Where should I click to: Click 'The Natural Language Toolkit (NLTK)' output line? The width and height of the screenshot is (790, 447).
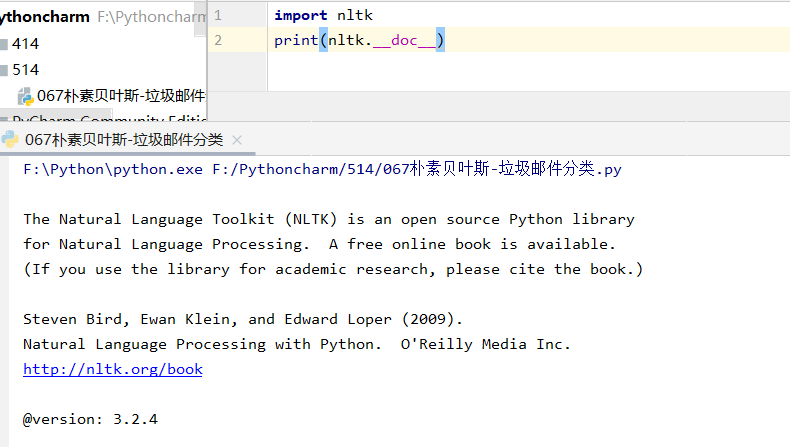pos(328,219)
